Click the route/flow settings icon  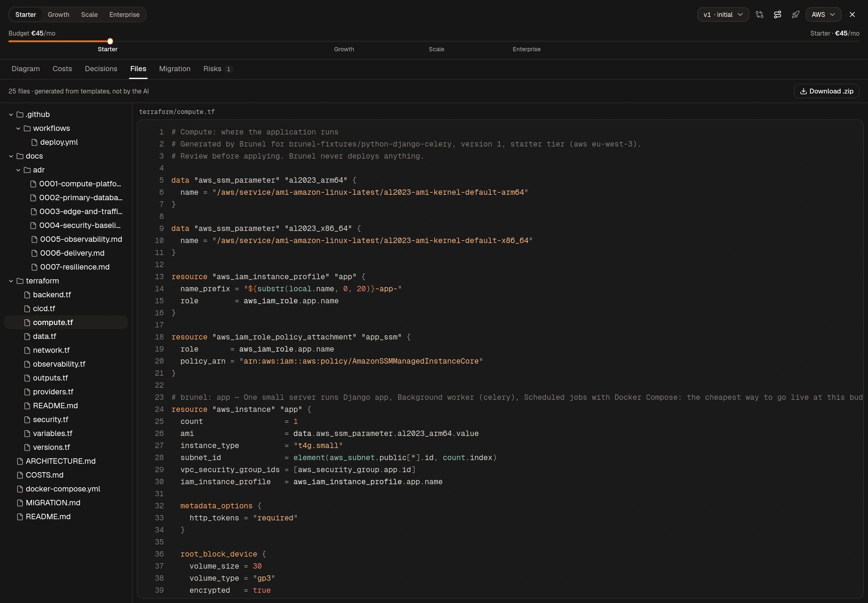coord(777,14)
